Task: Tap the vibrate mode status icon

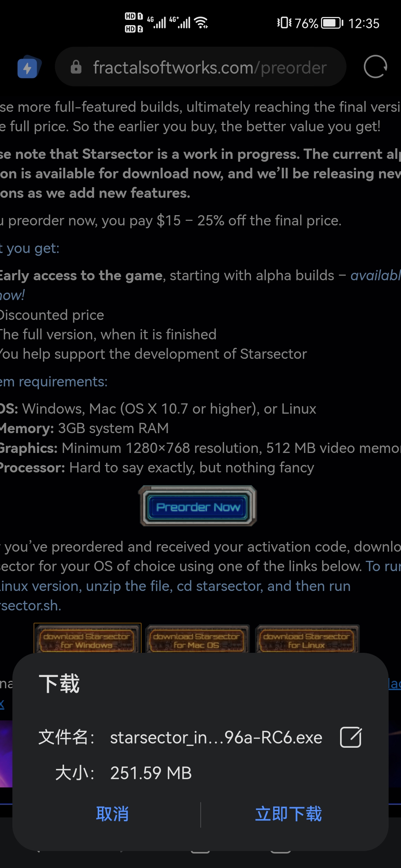Action: 284,23
